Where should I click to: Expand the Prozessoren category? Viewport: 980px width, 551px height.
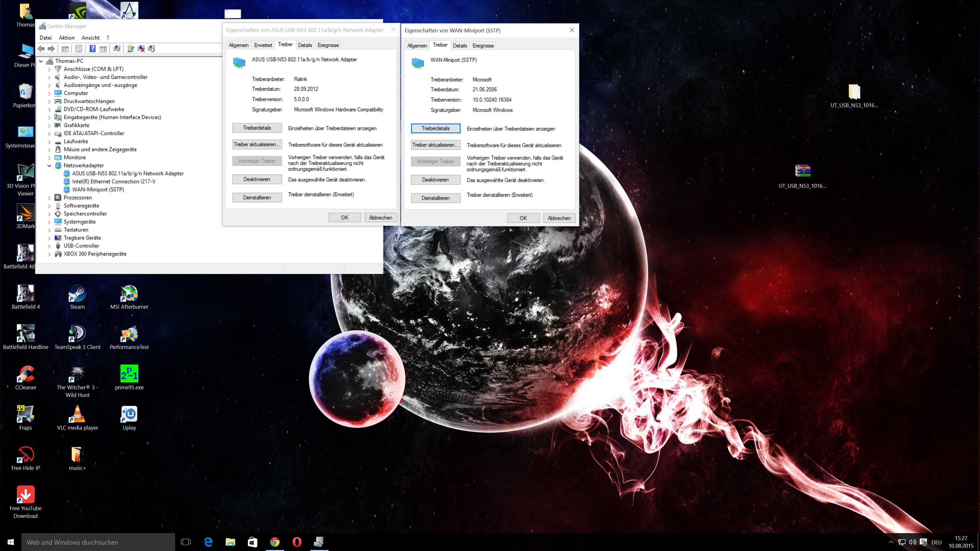[x=50, y=198]
